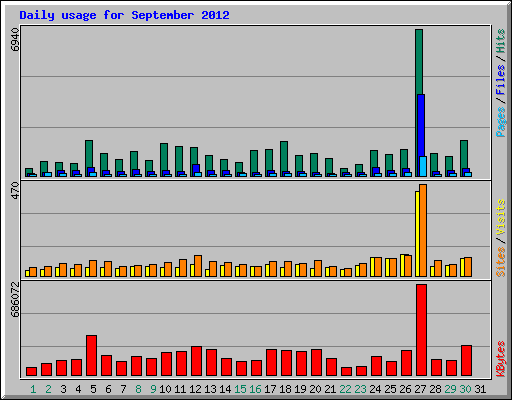512x400 pixels.
Task: Click the x-axis day label 30
Action: (465, 389)
